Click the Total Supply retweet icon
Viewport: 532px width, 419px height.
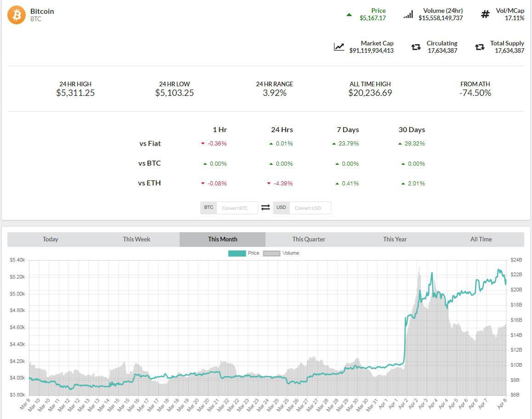[x=480, y=47]
